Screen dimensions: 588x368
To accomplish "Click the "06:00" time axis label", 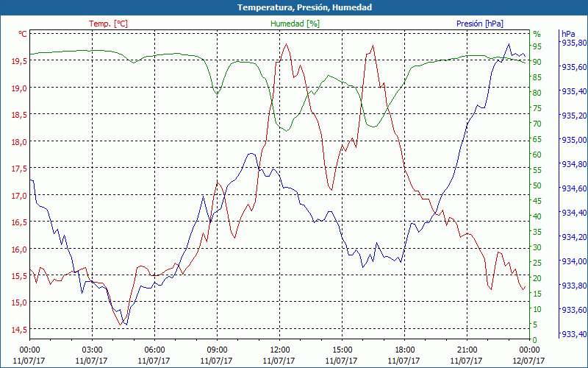I will click(x=154, y=350).
